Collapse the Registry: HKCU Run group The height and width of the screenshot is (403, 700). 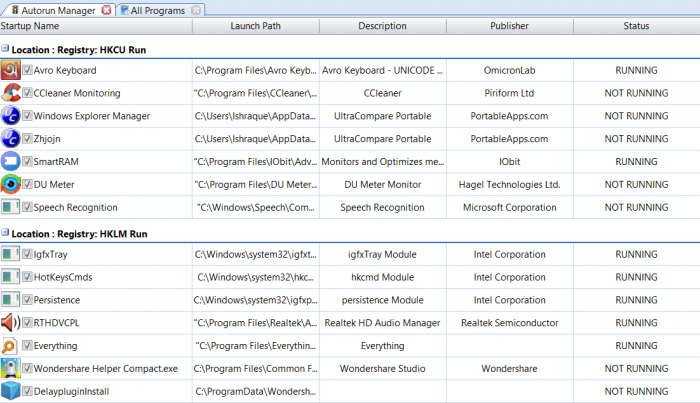coord(5,48)
